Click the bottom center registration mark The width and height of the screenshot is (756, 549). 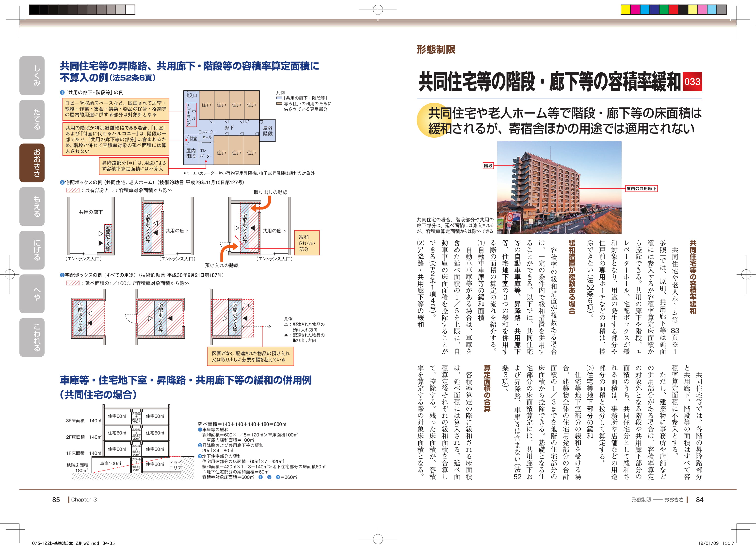coord(378,539)
